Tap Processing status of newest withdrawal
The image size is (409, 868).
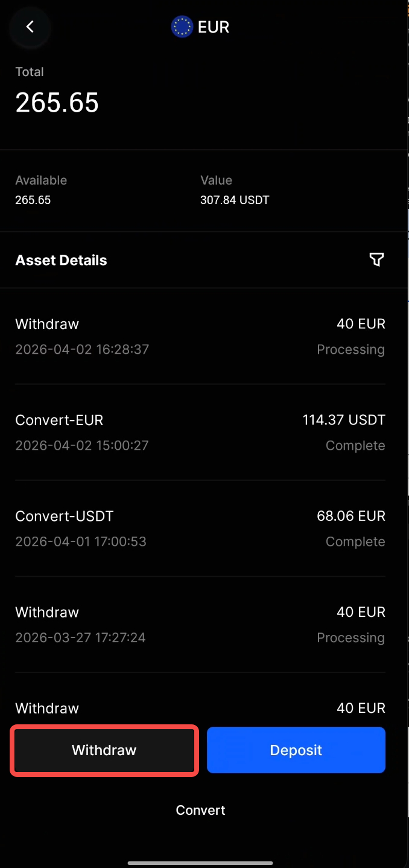click(350, 349)
